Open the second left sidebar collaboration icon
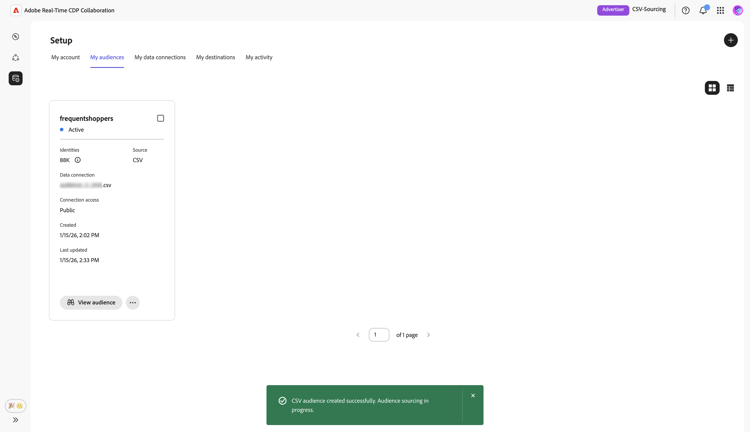750x432 pixels. pos(16,58)
